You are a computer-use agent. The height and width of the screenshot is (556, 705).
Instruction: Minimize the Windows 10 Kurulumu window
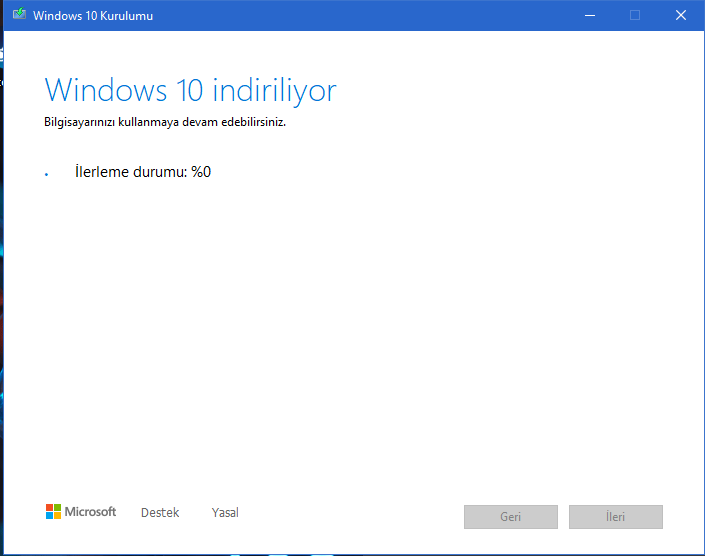[x=590, y=15]
